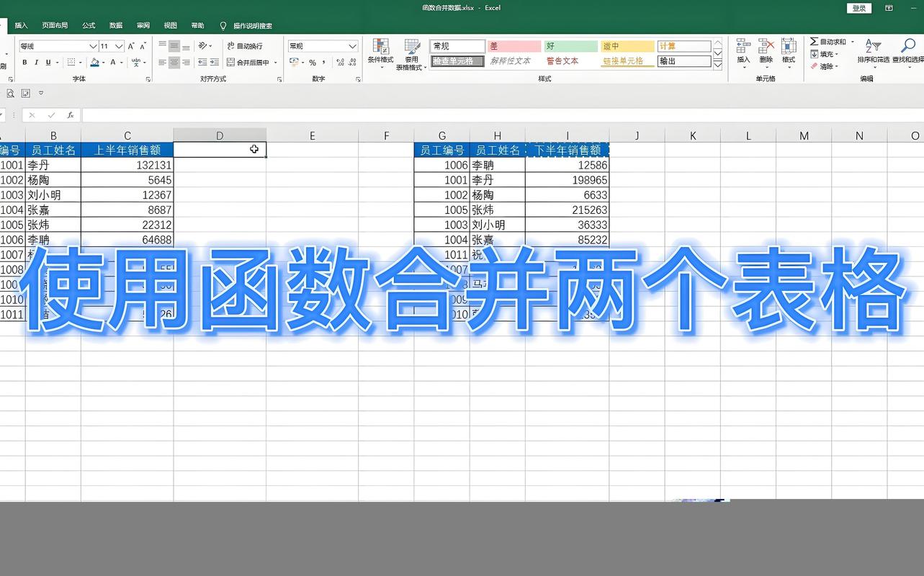This screenshot has width=924, height=576.
Task: Toggle Merge and Center on selection
Action: tap(248, 61)
